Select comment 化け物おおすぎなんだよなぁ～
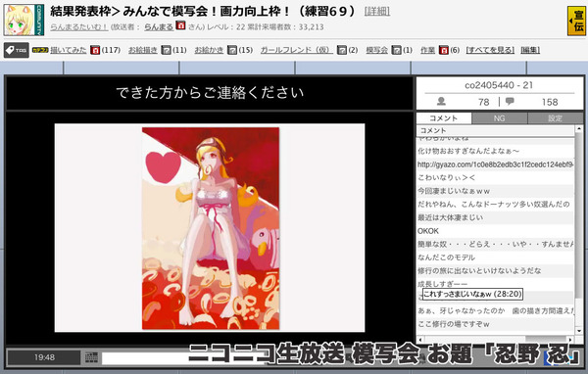Image resolution: width=588 pixels, height=374 pixels. click(495, 151)
